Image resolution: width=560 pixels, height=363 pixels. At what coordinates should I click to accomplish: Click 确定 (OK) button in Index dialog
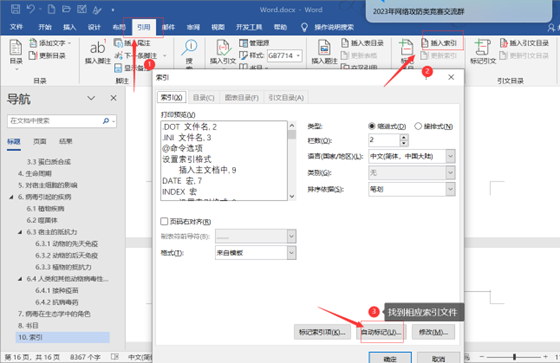pos(390,358)
